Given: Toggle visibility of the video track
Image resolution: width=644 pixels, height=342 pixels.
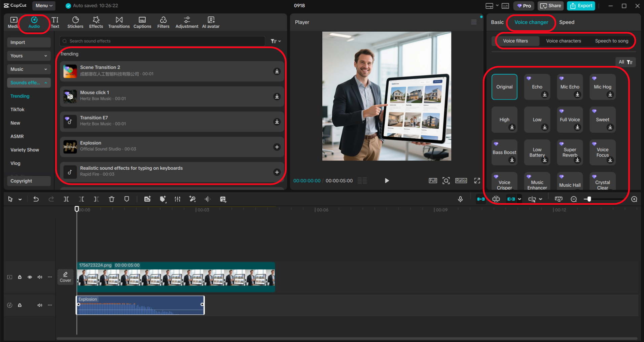Looking at the screenshot, I should point(30,277).
